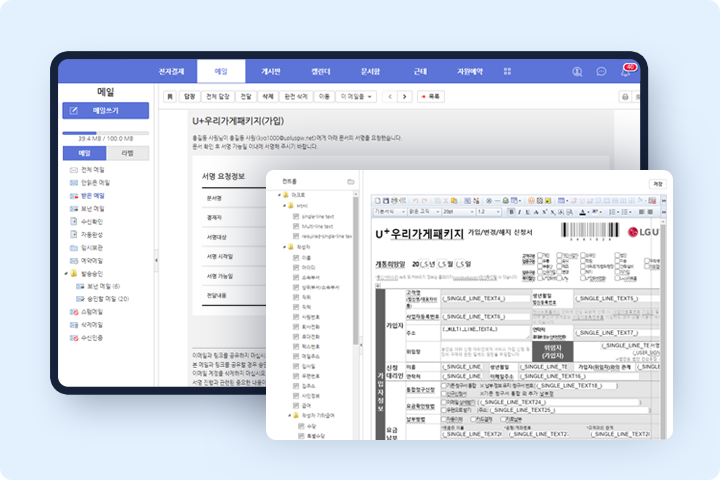
Task: Go to next mail with right arrow
Action: click(404, 96)
